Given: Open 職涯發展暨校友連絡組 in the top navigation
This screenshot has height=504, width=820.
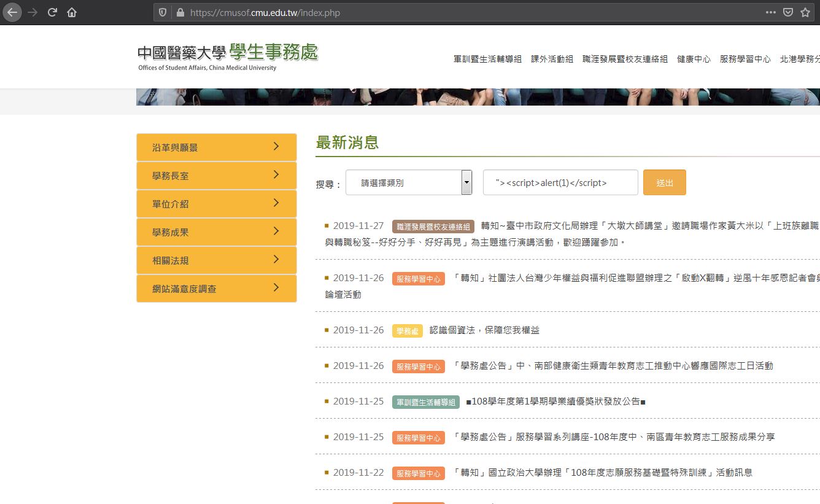Looking at the screenshot, I should click(625, 59).
